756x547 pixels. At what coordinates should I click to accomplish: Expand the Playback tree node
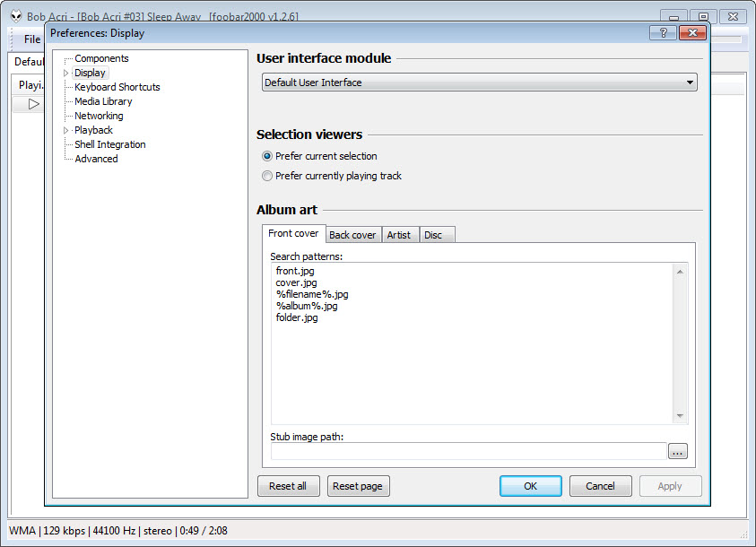tap(65, 130)
